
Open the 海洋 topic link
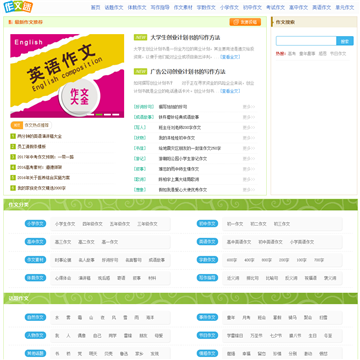tap(150, 318)
